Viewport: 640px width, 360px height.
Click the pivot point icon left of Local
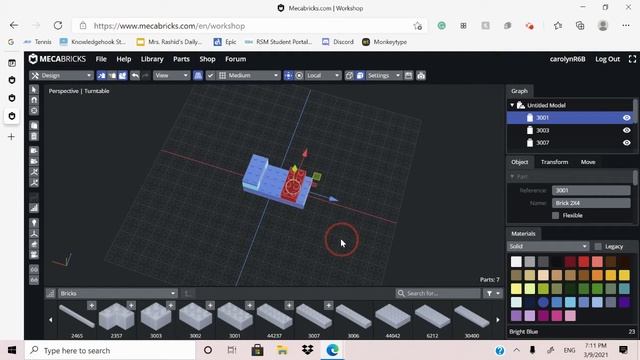288,76
